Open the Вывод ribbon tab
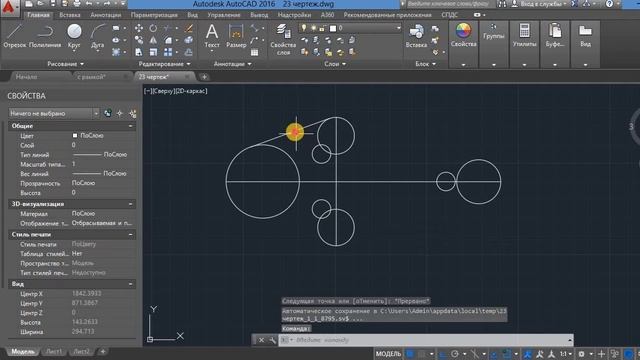Viewport: 640px width, 360px height. tap(259, 15)
